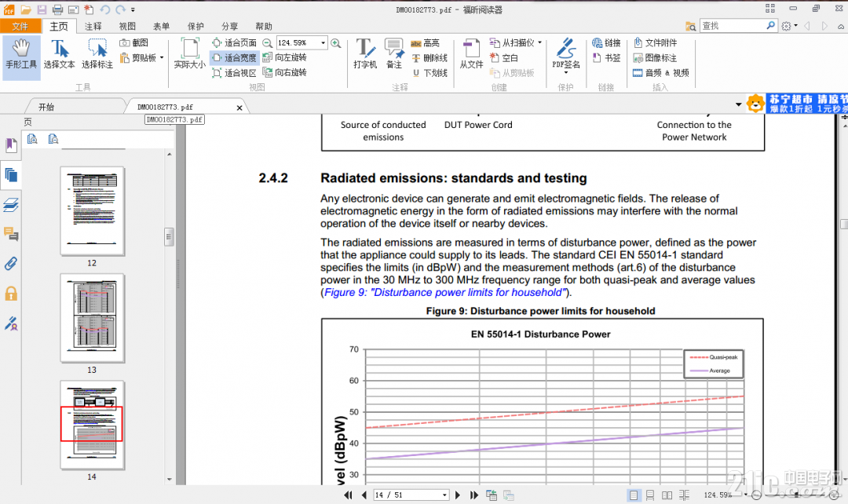Rotate view right (向右旋转)
848x504 pixels.
pyautogui.click(x=284, y=72)
